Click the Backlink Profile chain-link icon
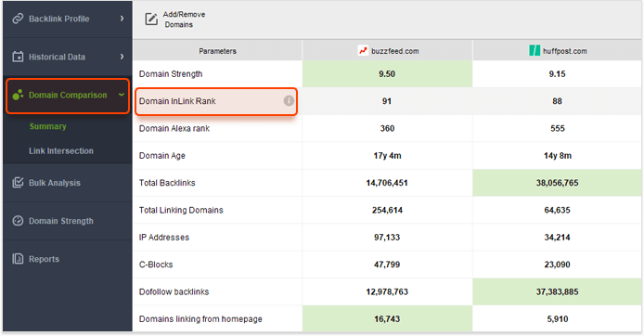This screenshot has width=644, height=336. 18,19
